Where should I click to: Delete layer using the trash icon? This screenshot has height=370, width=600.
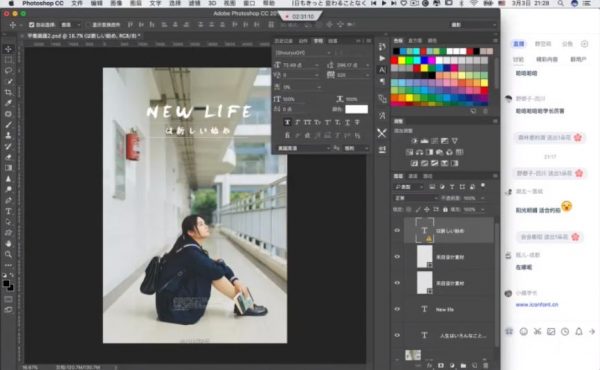point(486,365)
